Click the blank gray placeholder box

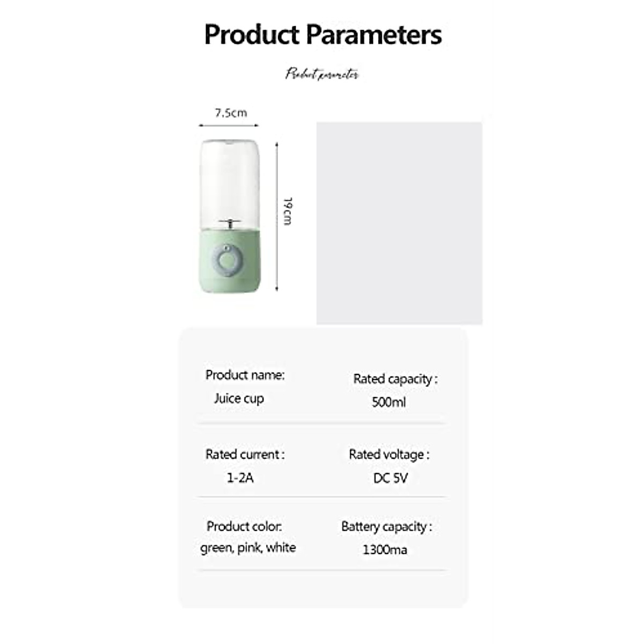coord(399,223)
